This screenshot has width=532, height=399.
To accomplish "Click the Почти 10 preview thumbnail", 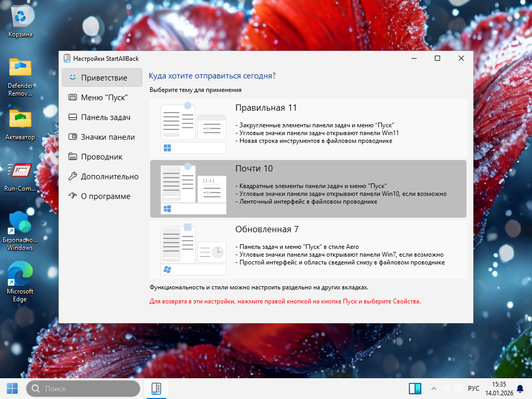I will tap(193, 189).
